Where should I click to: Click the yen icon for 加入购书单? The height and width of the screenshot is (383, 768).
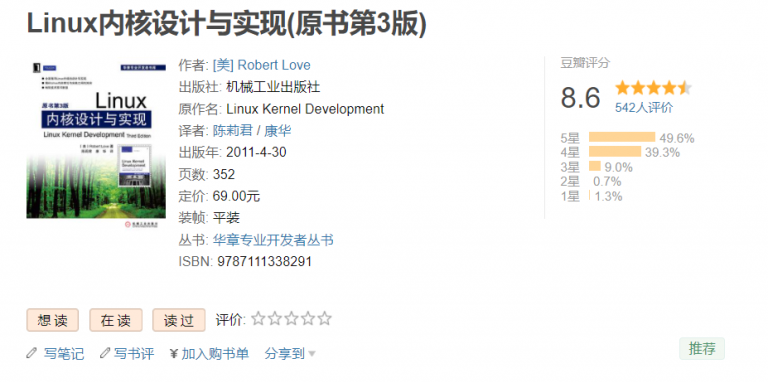(174, 354)
